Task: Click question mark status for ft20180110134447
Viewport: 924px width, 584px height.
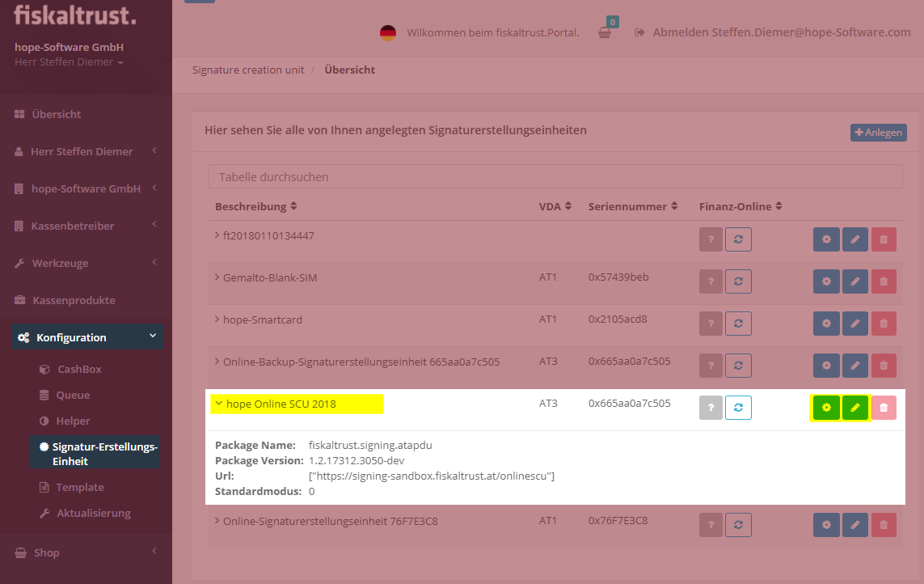Action: (x=711, y=239)
